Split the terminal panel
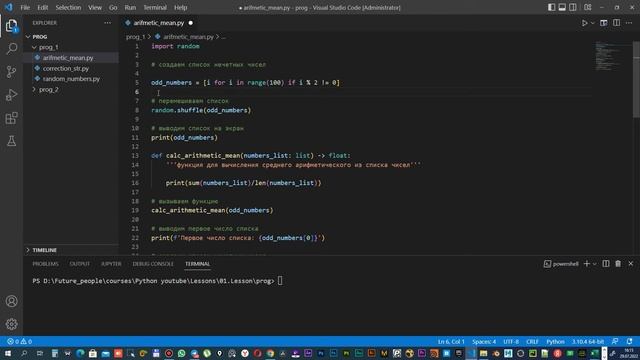 [x=606, y=264]
